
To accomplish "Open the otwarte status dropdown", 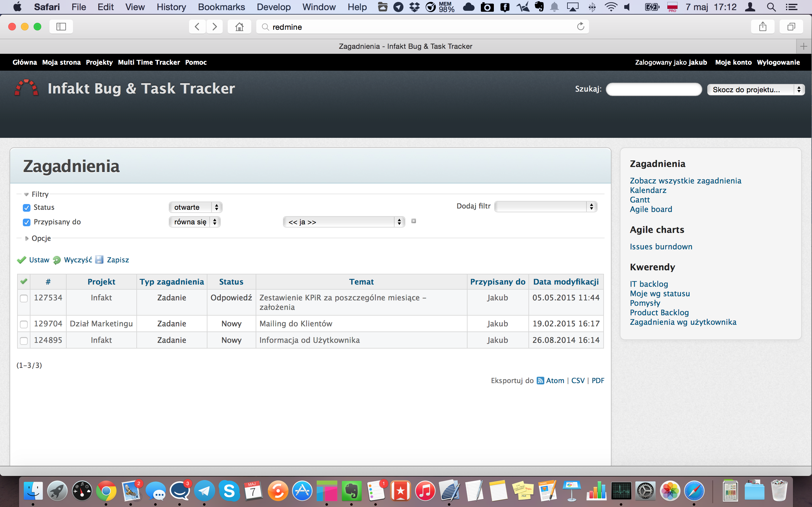I will click(x=195, y=207).
